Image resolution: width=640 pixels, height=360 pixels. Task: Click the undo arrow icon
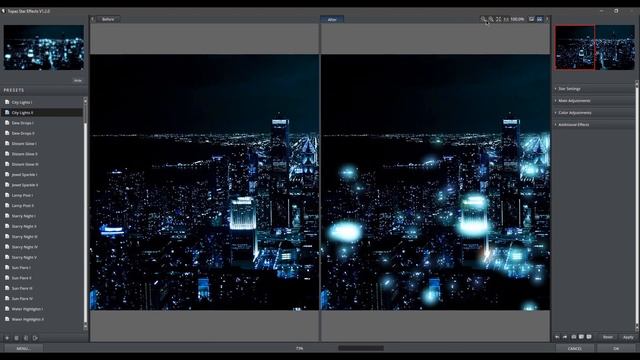tap(557, 337)
